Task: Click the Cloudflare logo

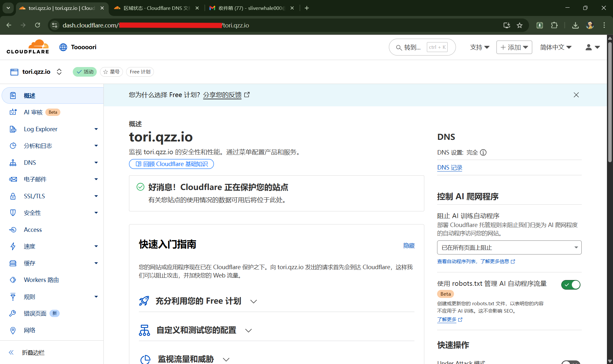Action: pyautogui.click(x=28, y=47)
